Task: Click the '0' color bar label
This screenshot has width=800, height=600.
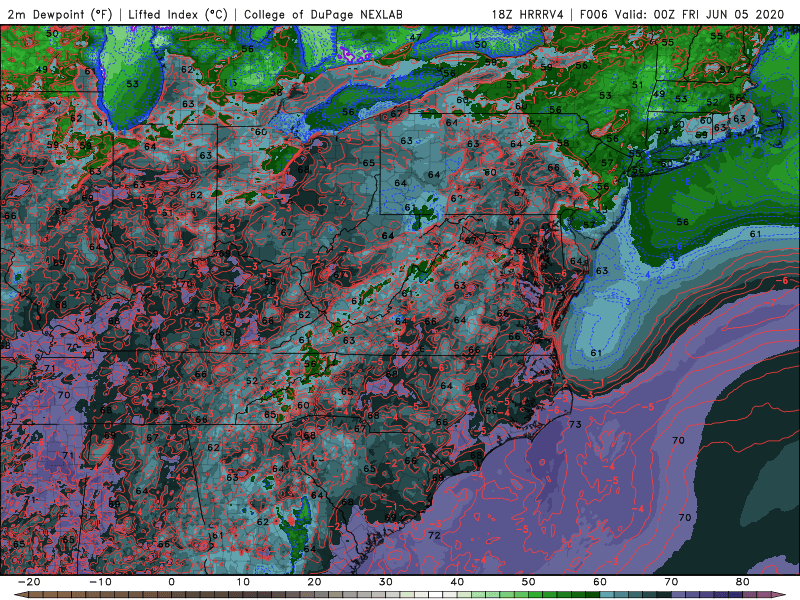Action: pos(171,582)
